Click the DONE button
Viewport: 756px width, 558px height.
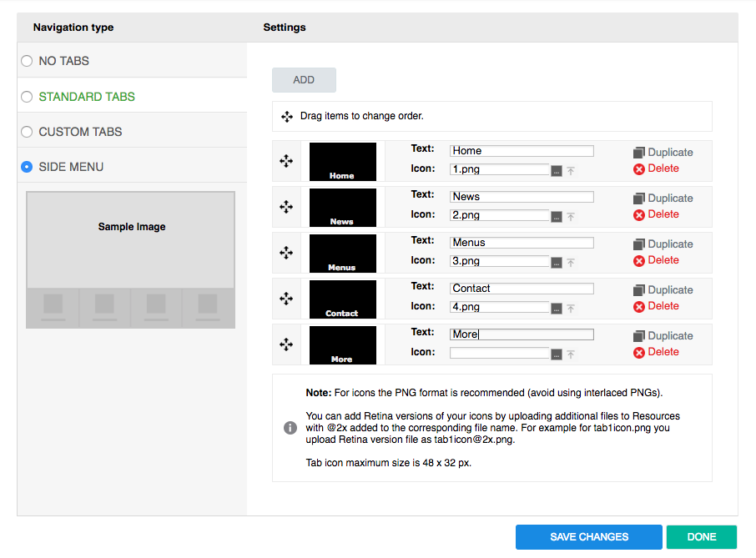coord(702,537)
